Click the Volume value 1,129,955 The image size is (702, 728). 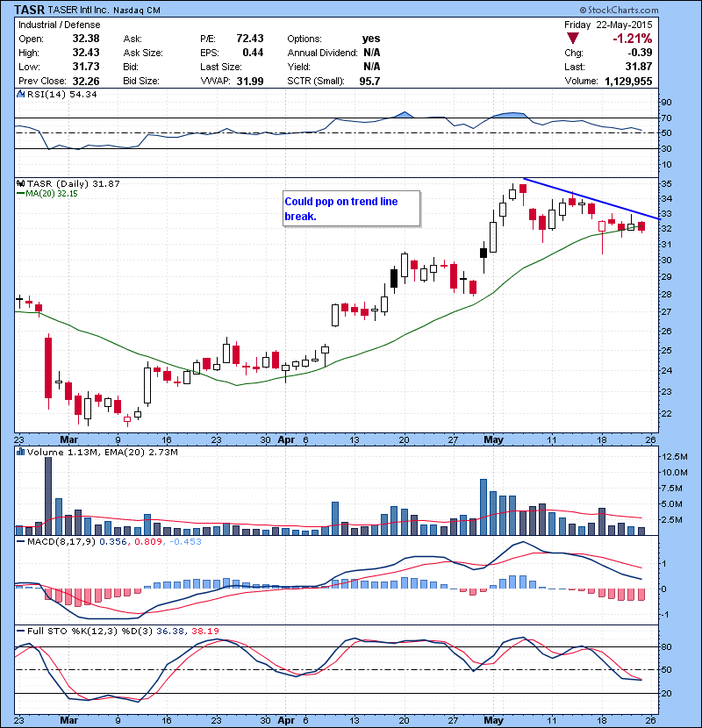[628, 81]
